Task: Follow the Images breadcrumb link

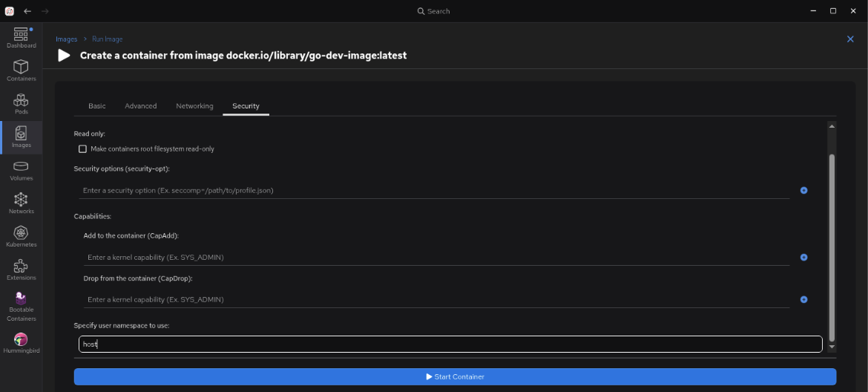Action: point(67,39)
